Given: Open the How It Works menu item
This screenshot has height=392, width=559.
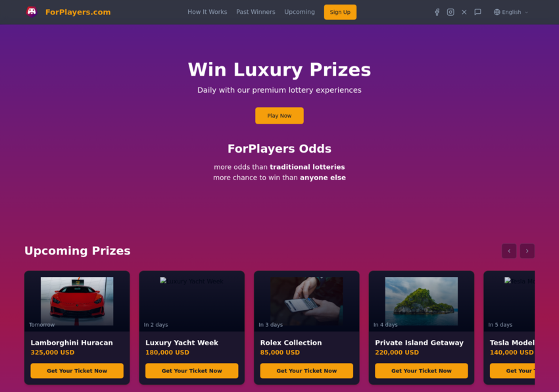Looking at the screenshot, I should 207,12.
